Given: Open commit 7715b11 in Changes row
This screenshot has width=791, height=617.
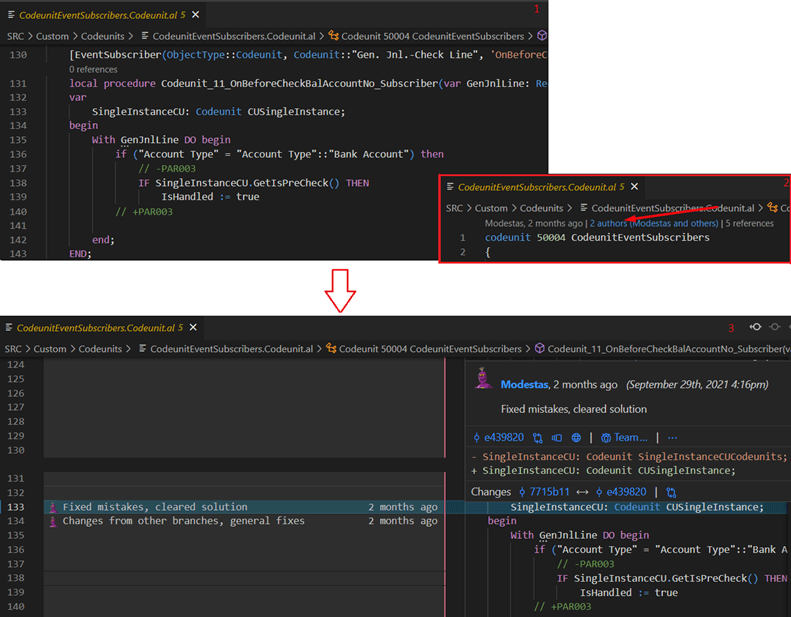Looking at the screenshot, I should (544, 492).
